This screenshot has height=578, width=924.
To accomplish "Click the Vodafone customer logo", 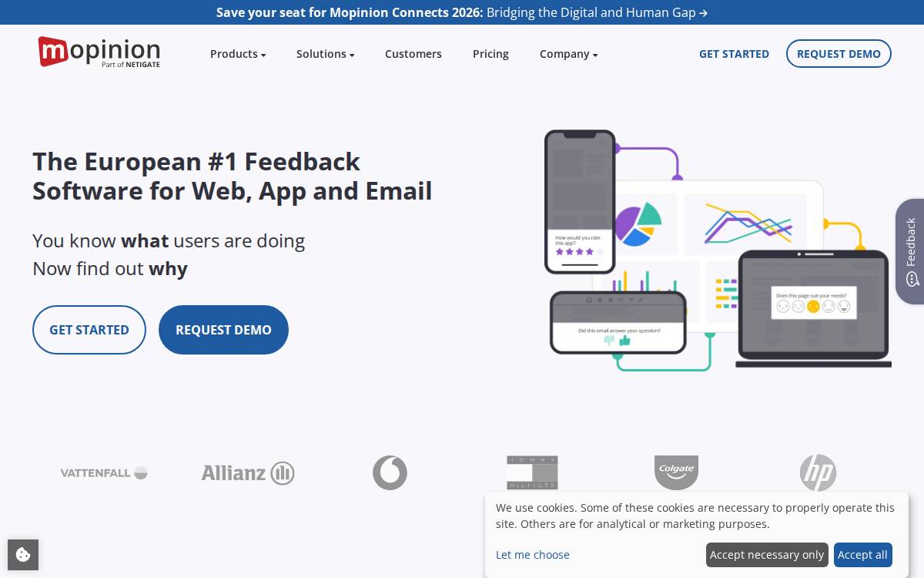I will (x=390, y=472).
